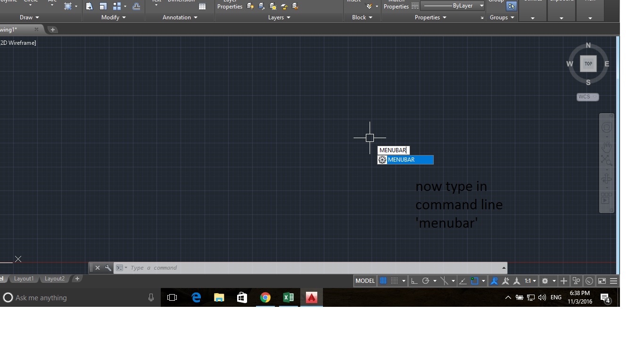Click the Array tool icon

[117, 6]
